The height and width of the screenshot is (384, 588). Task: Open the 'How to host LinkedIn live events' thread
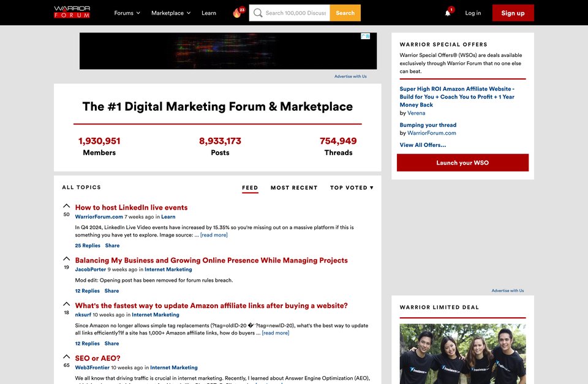tap(131, 208)
